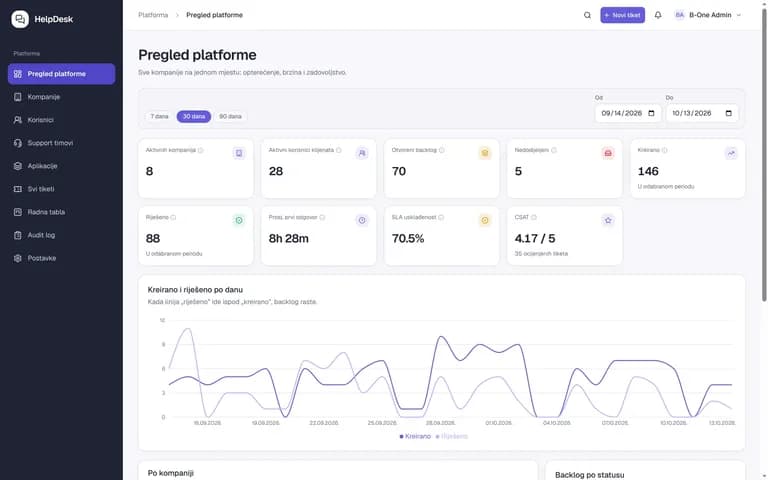Click info icon next to Kreirano
768x480 pixels.
pos(665,150)
